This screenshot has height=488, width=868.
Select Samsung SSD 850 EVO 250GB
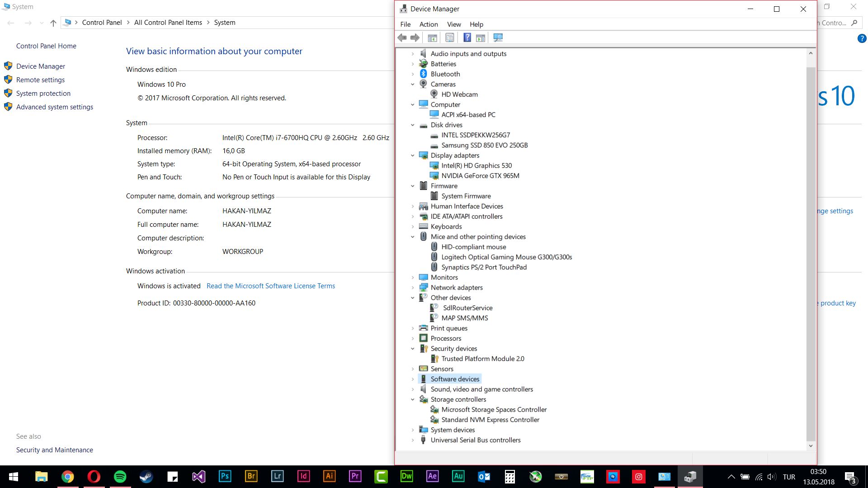coord(485,145)
